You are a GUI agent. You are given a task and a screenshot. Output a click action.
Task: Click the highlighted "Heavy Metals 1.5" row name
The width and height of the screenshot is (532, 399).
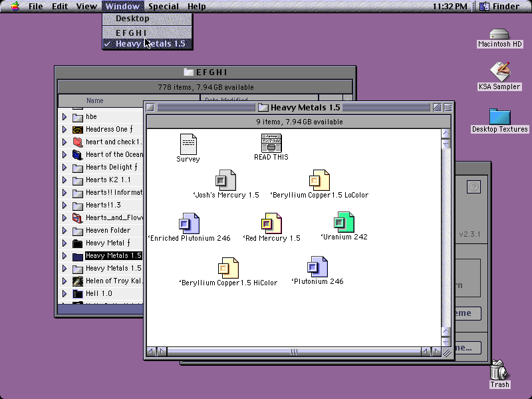tap(113, 256)
